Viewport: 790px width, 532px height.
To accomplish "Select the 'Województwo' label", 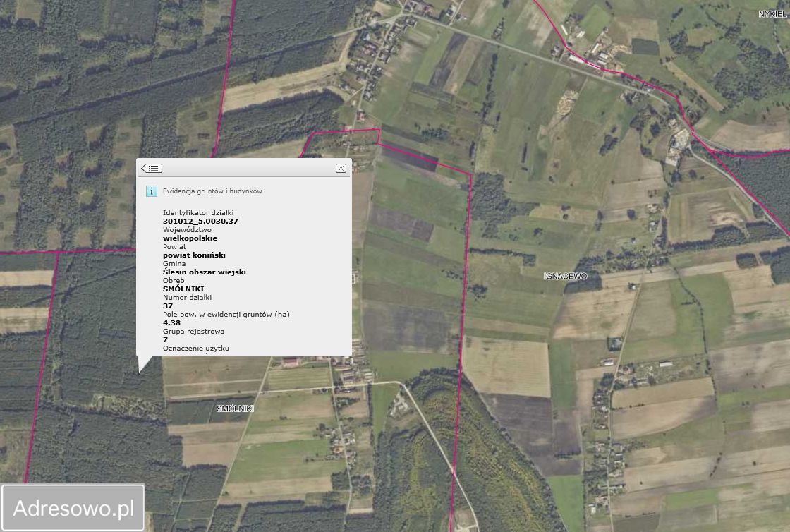I will tap(187, 230).
